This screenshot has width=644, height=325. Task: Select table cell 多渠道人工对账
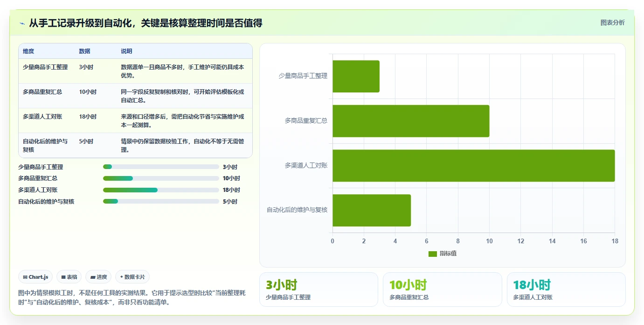pyautogui.click(x=42, y=117)
